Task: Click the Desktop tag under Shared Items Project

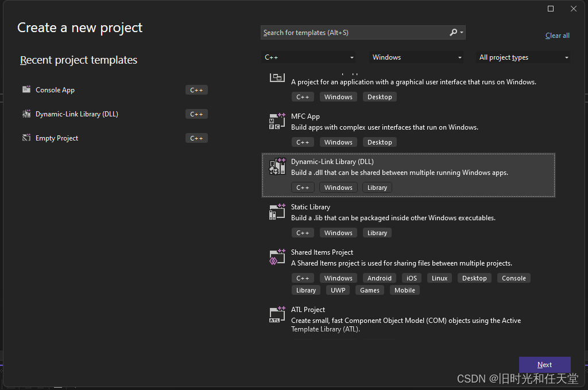Action: point(474,278)
